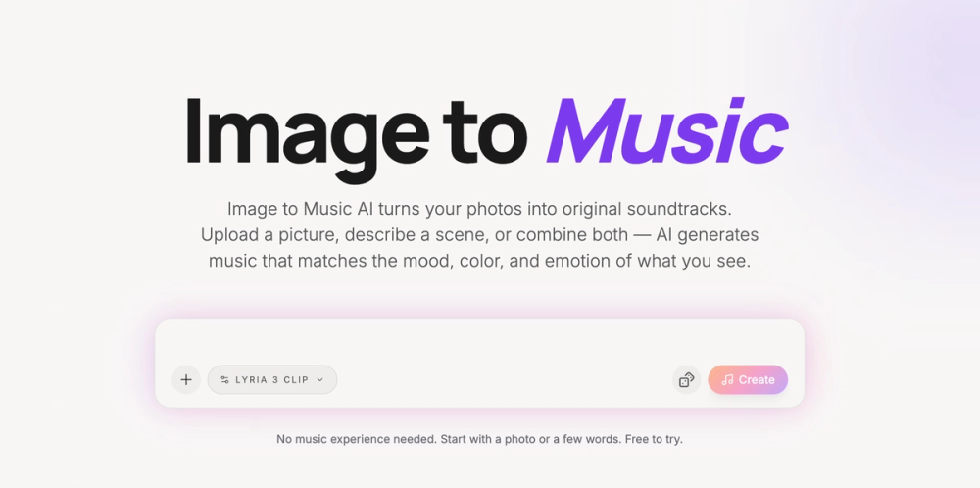Click "No music experience needed" caption

[x=357, y=439]
